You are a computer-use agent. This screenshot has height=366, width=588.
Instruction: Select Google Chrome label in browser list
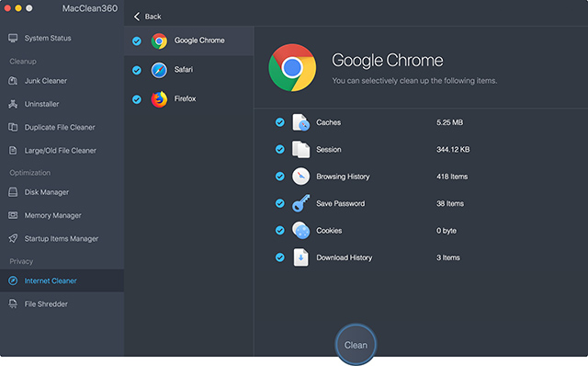[199, 40]
